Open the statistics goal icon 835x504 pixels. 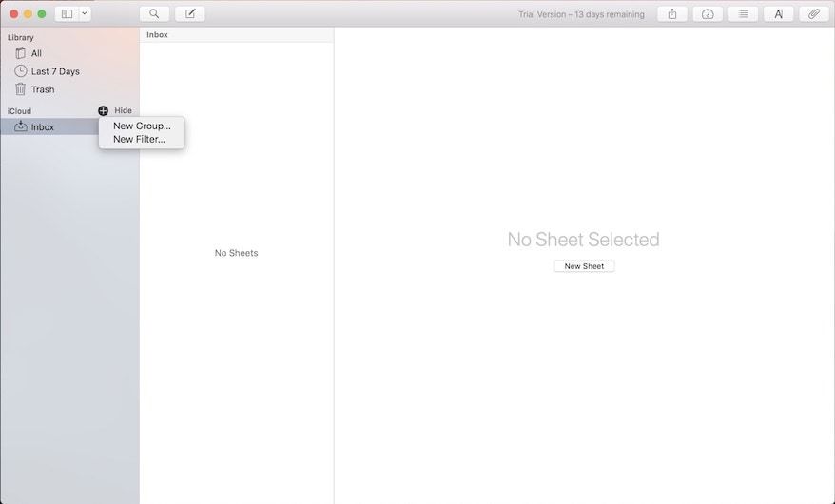[708, 14]
